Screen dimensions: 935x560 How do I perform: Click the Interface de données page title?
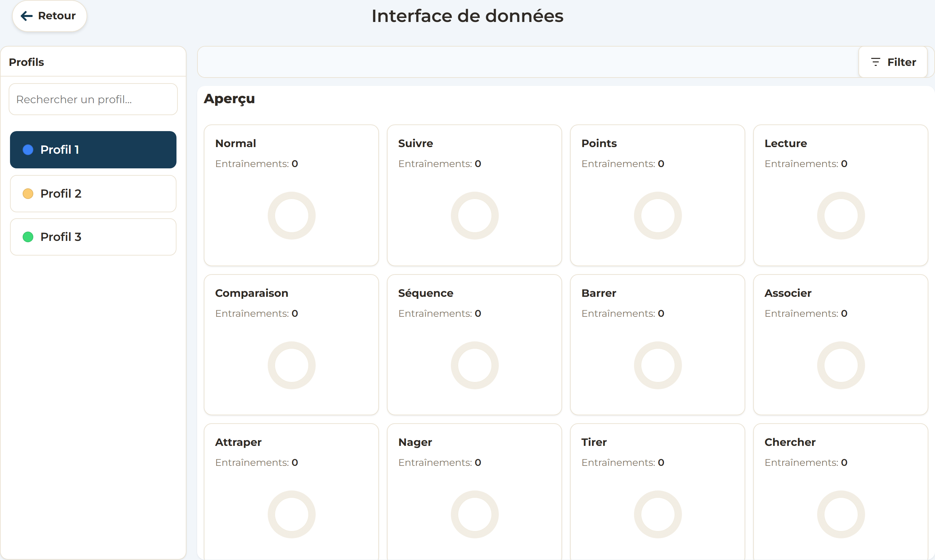point(467,16)
